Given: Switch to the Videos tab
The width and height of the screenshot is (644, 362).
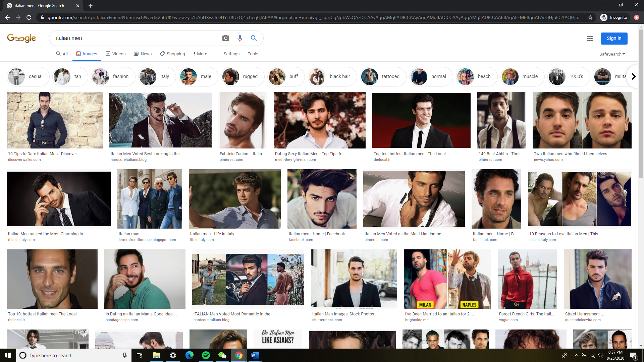Looking at the screenshot, I should [x=116, y=54].
